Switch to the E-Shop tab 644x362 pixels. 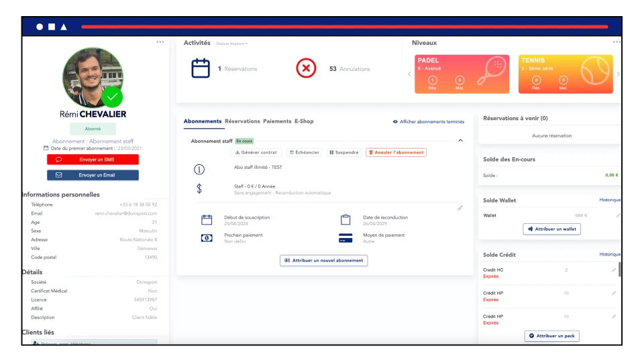point(304,121)
